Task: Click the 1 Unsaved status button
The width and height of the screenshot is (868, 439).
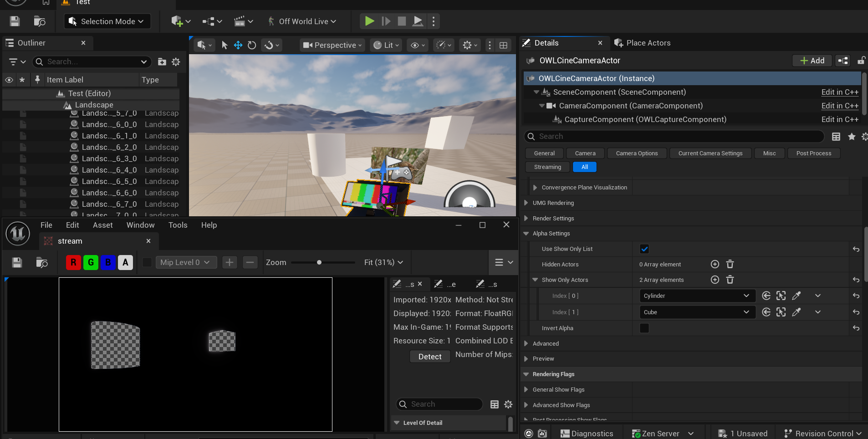Action: [743, 434]
